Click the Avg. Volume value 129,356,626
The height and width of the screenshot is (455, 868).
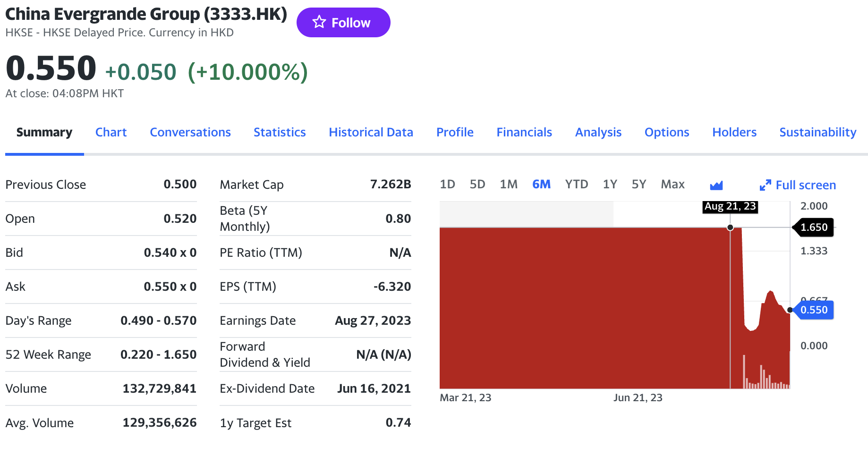click(x=160, y=422)
